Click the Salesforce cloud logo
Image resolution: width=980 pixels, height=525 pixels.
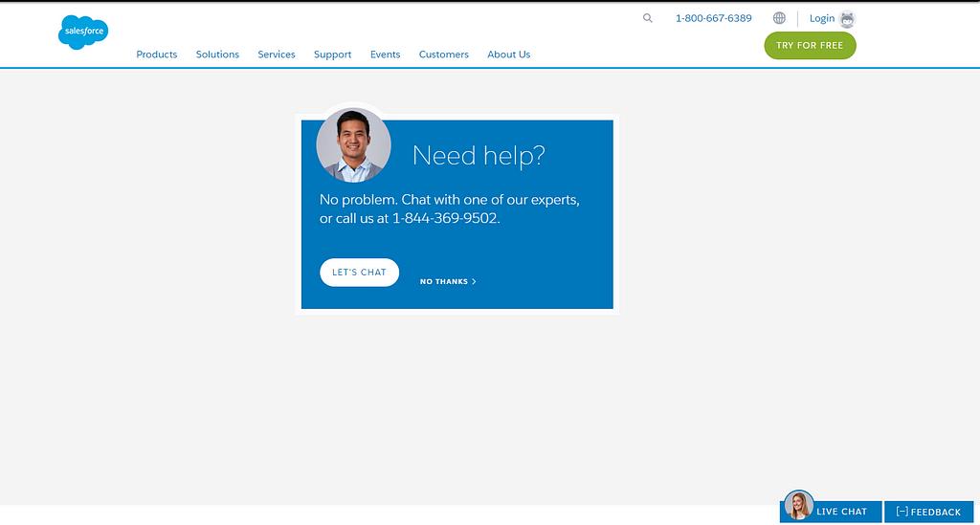(x=83, y=32)
